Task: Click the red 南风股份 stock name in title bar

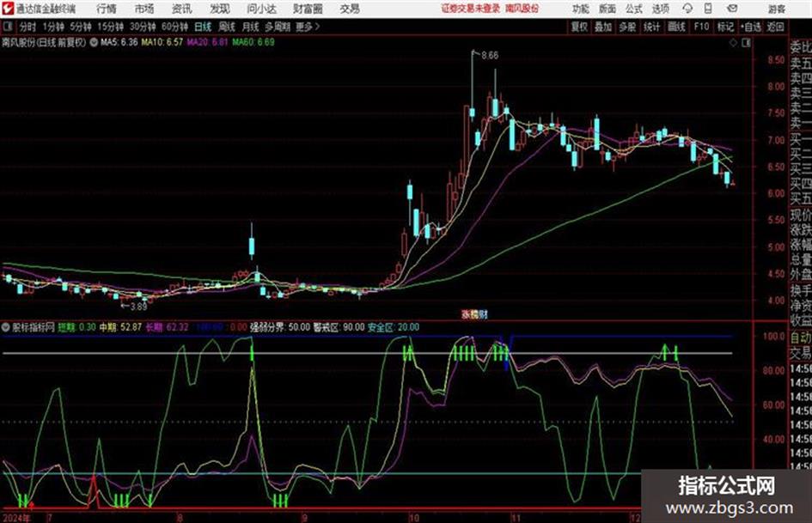Action: click(522, 9)
